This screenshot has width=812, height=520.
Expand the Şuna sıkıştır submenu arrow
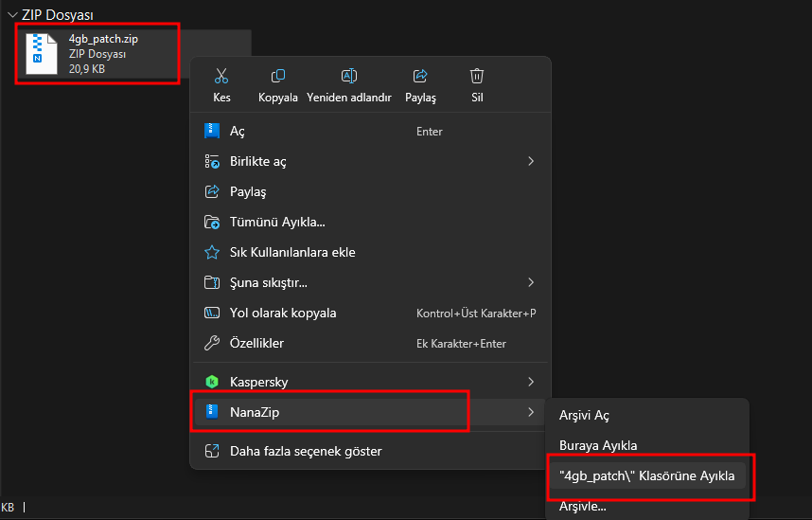pos(531,282)
